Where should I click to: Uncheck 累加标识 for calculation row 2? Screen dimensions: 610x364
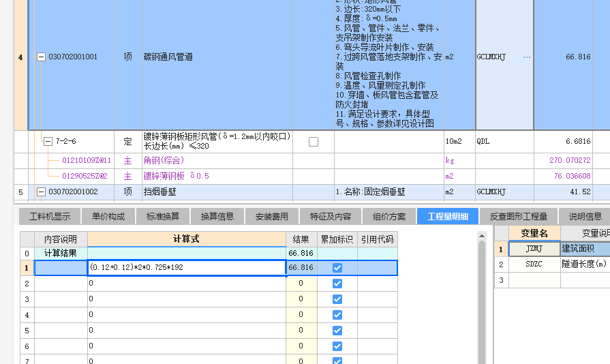[x=337, y=284]
